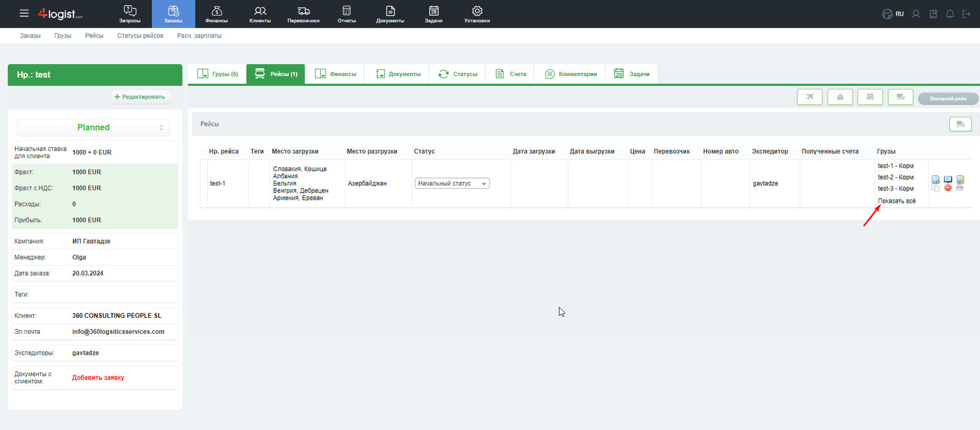
Task: Click the truck button in Рейсы panel header
Action: click(960, 124)
